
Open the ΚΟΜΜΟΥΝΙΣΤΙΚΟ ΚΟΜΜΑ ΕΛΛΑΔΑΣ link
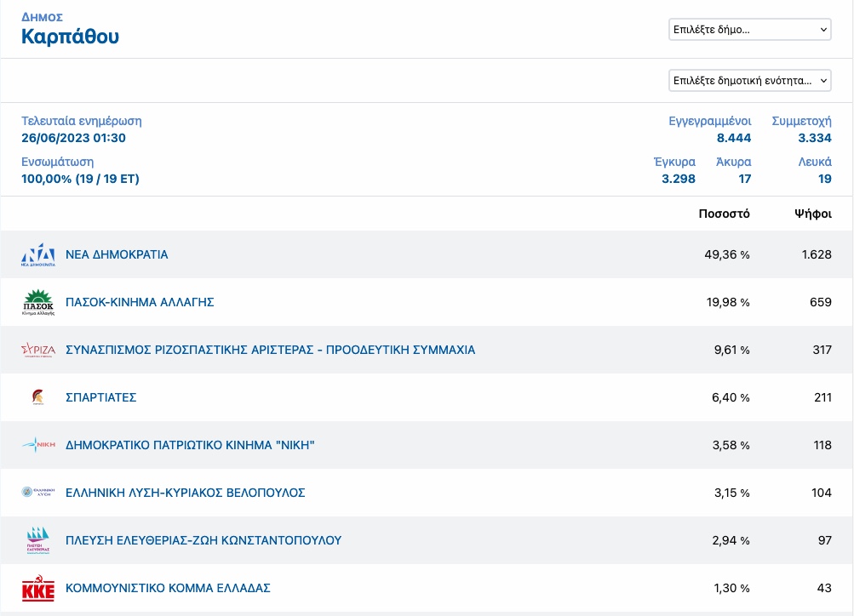pos(168,588)
